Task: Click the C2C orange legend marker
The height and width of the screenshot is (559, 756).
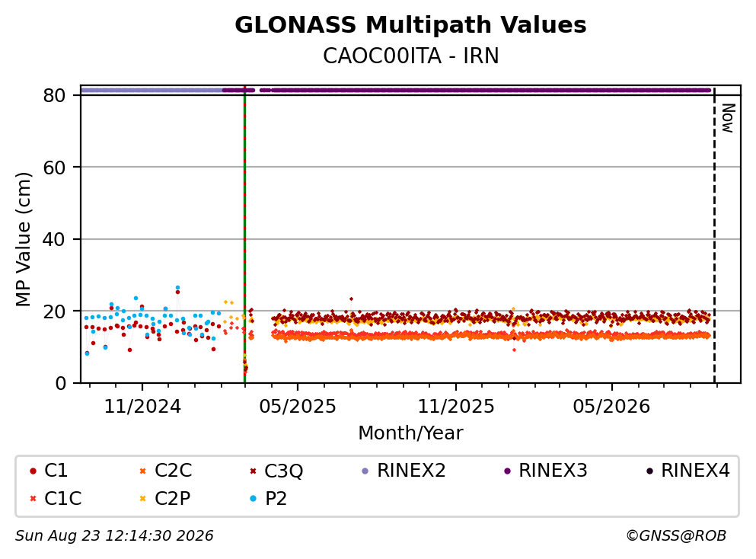Action: 142,471
